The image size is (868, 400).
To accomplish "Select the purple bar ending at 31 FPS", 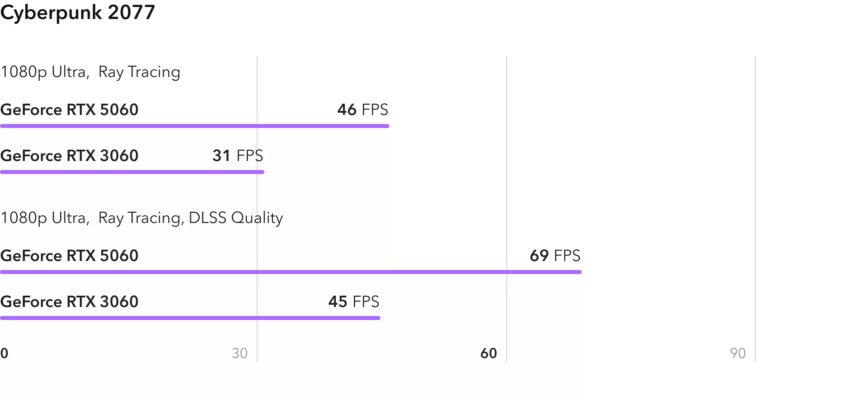I will pyautogui.click(x=132, y=172).
